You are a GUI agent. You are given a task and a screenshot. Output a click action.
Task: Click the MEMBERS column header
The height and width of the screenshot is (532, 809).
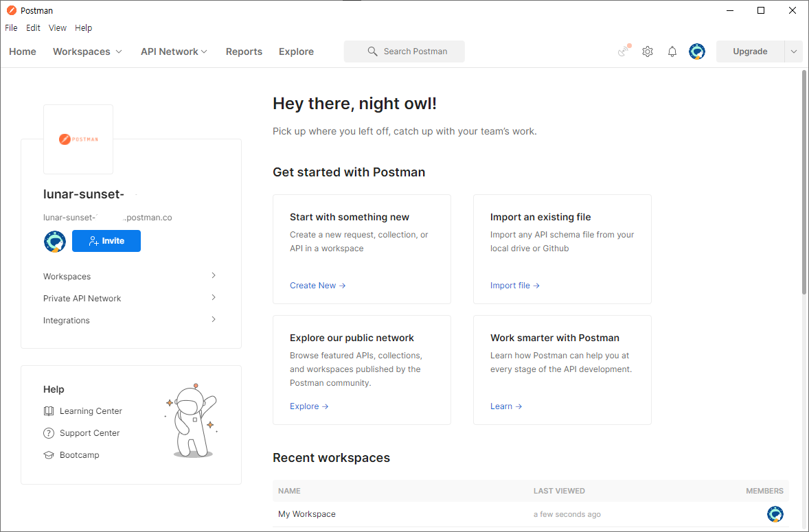764,491
